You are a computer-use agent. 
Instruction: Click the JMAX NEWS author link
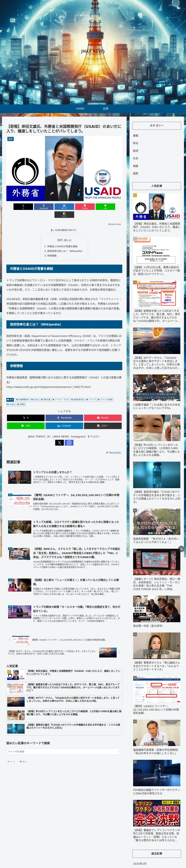[x=114, y=453]
